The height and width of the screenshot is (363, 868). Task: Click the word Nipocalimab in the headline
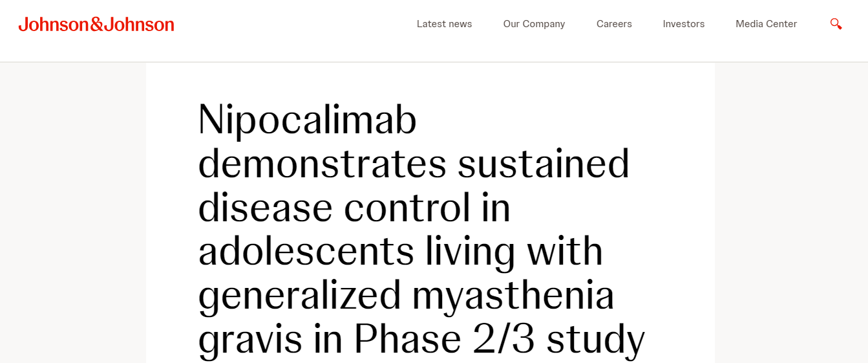coord(307,120)
